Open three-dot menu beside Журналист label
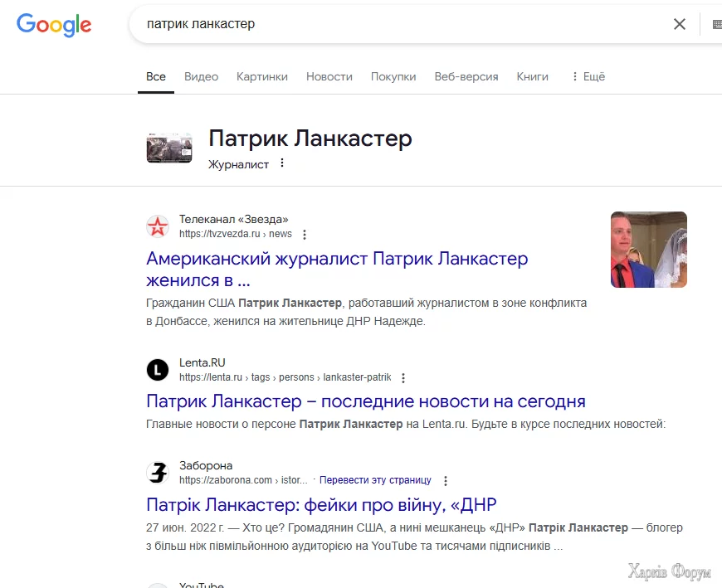The image size is (722, 588). [x=282, y=163]
